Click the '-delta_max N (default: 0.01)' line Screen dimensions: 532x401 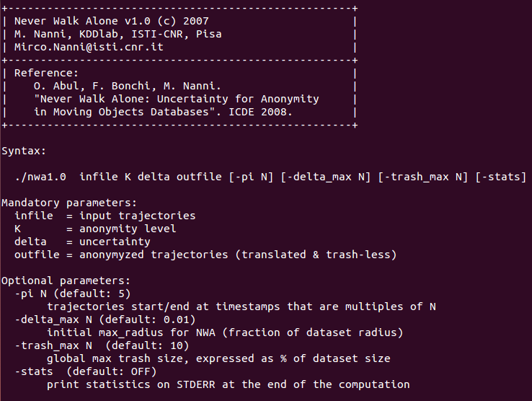(105, 320)
